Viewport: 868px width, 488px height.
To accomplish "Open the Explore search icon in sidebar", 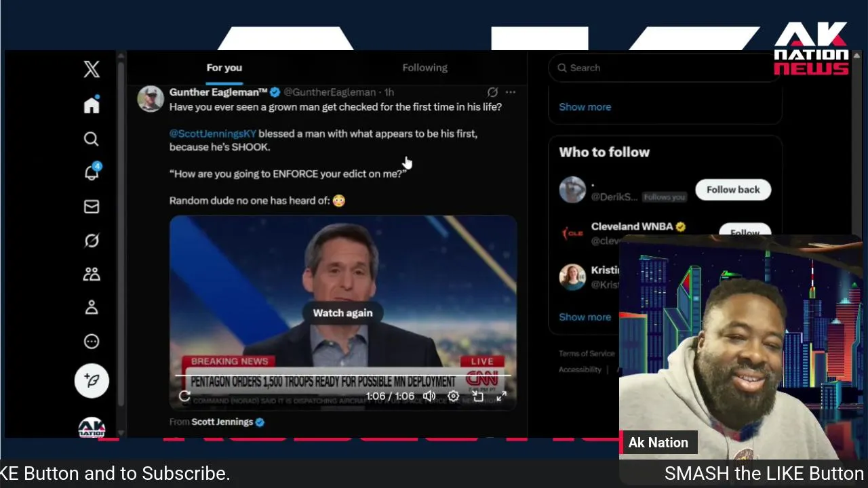I will (92, 139).
